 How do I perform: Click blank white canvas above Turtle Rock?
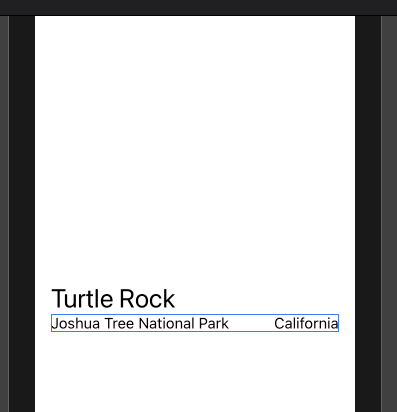click(195, 150)
